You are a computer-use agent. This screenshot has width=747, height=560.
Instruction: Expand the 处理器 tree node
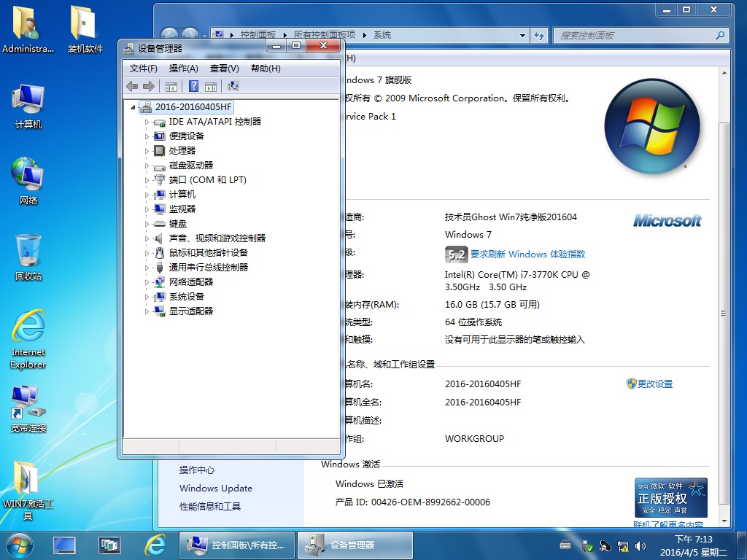[147, 151]
